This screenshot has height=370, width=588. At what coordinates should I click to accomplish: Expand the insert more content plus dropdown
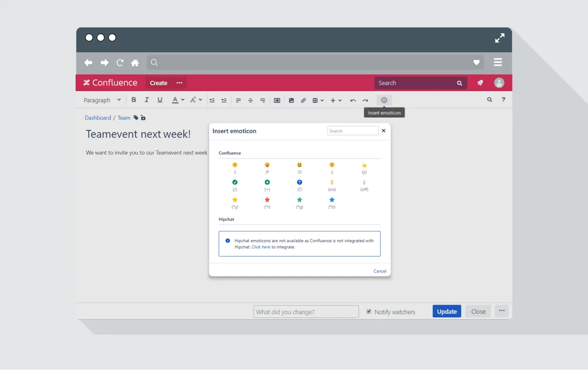tap(336, 100)
